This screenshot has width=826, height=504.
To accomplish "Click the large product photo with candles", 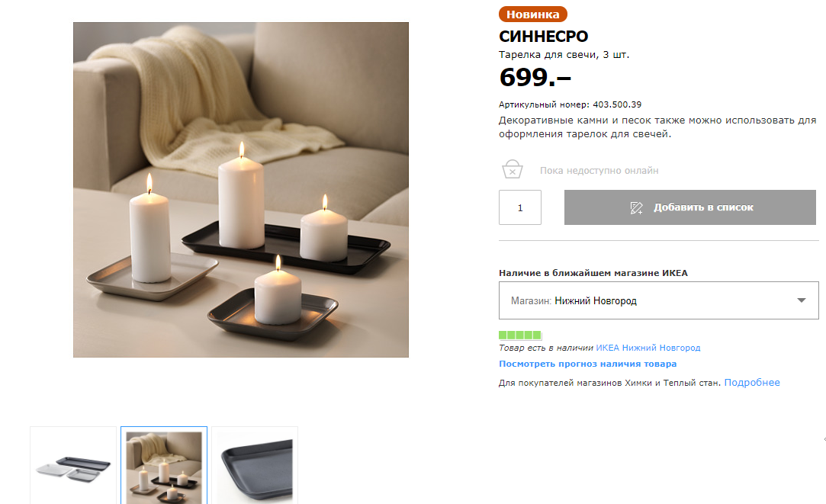I will [x=241, y=190].
